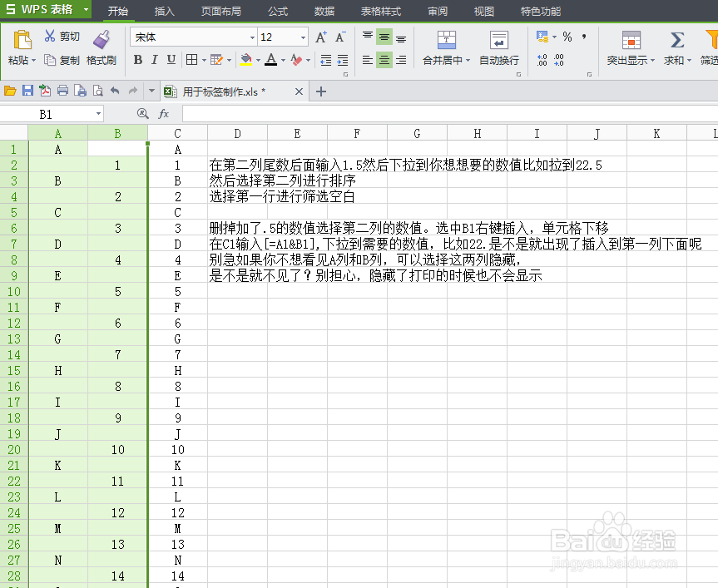
Task: Export the workbook as PDF
Action: coord(46,91)
